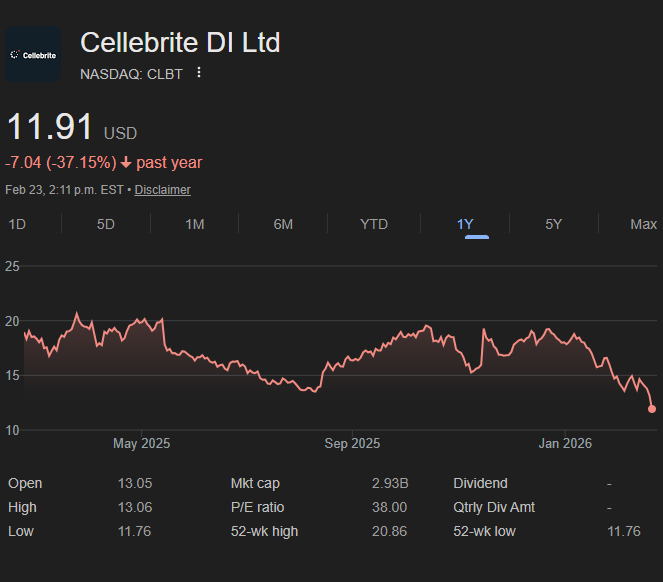The width and height of the screenshot is (663, 582).
Task: Click the 15 y-axis label
Action: click(x=12, y=376)
